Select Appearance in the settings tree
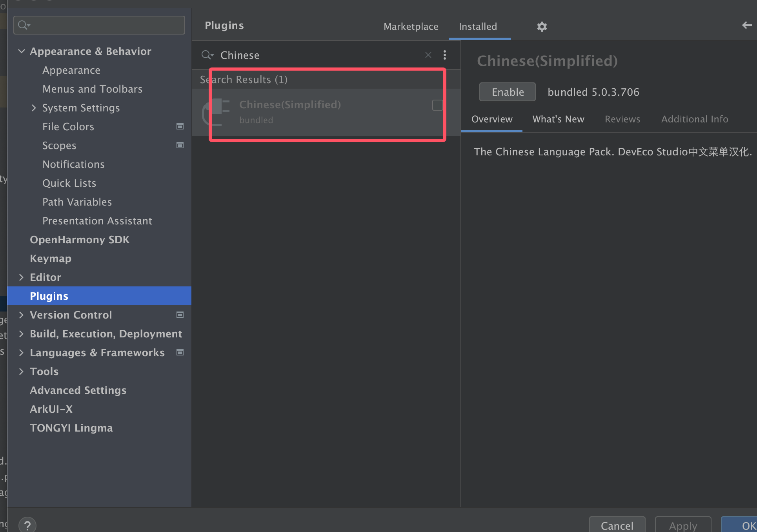 pyautogui.click(x=71, y=71)
